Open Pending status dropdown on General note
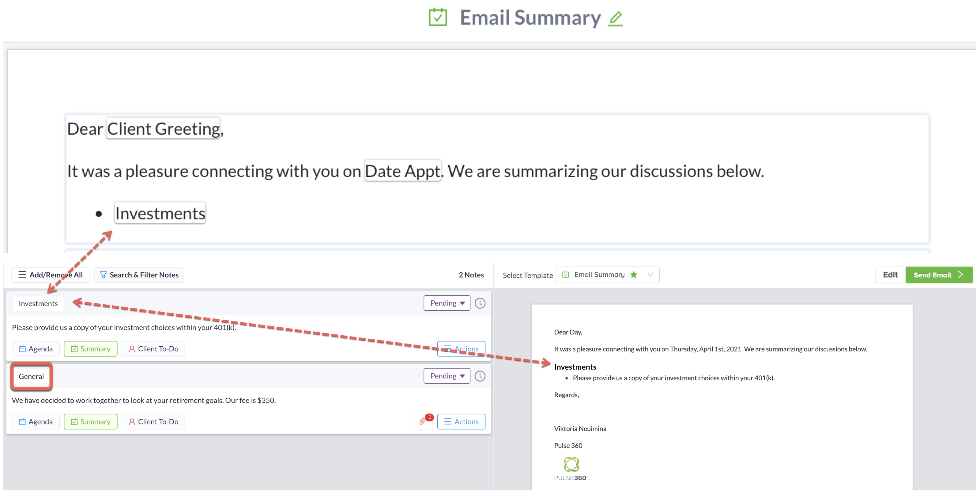The width and height of the screenshot is (980, 491). (447, 376)
